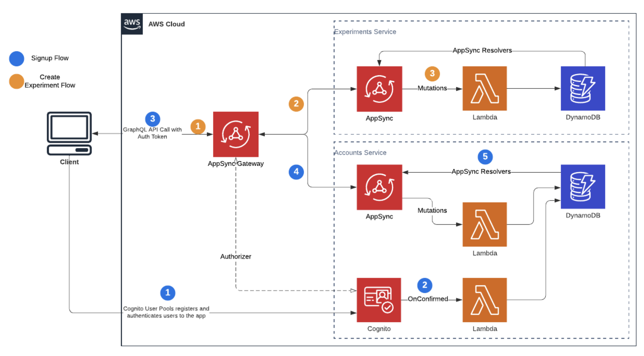Screen dimensions: 644x356
Task: Click the 'Signup Flow' legend text
Action: (50, 58)
